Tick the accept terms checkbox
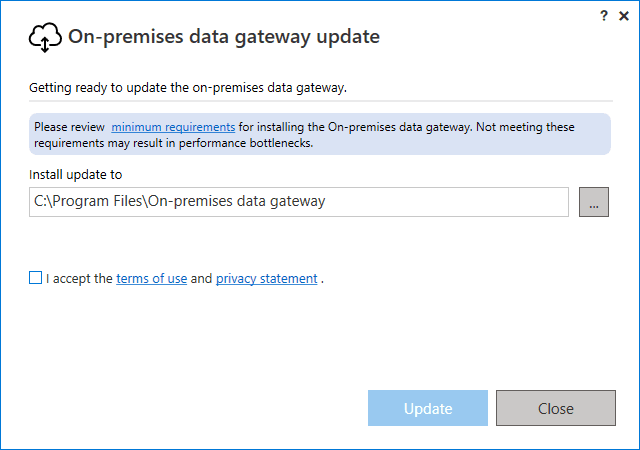Viewport: 640px width, 450px height. (36, 279)
